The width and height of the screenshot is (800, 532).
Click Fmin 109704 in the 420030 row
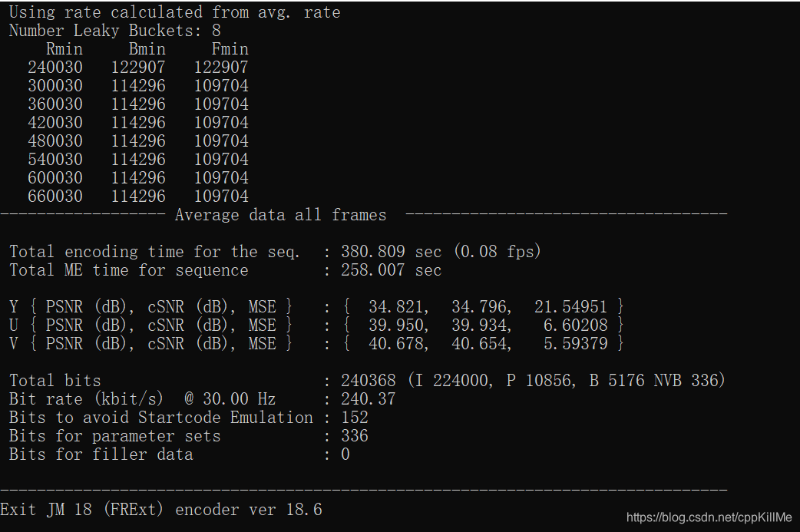point(221,122)
